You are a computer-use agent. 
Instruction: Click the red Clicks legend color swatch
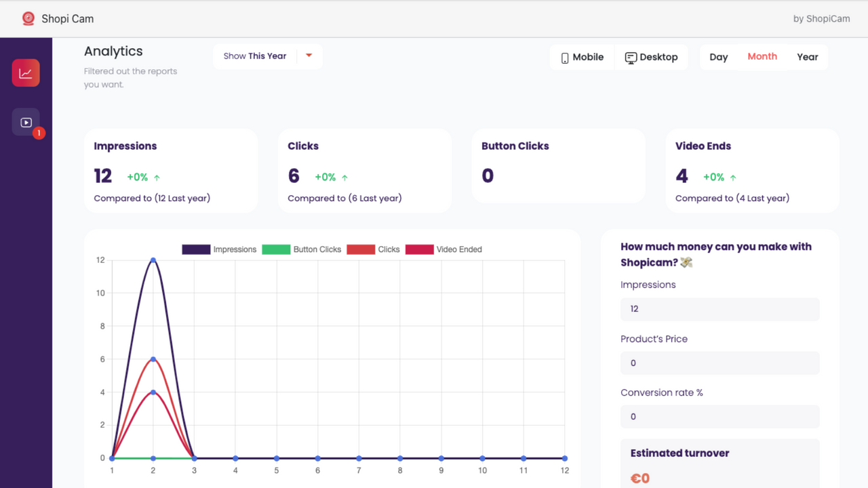pos(361,249)
